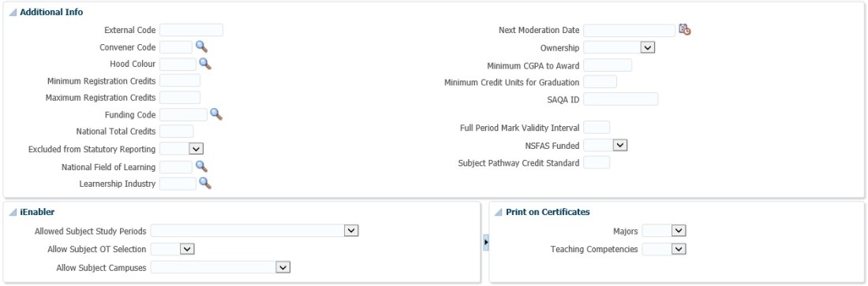Open Allow Subject OT Selection dropdown

tap(188, 249)
